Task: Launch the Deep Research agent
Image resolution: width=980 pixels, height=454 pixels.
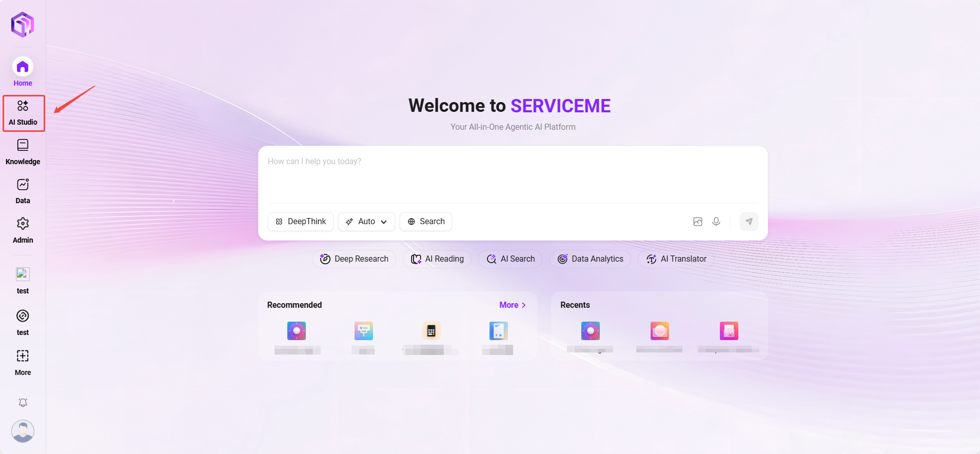Action: [354, 259]
